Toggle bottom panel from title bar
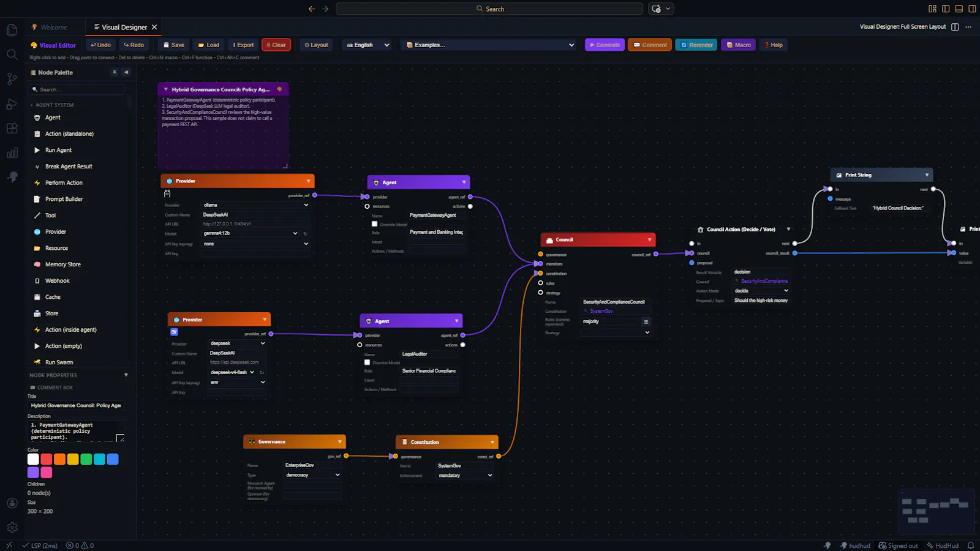Viewport: 980px width, 551px height. coord(959,9)
